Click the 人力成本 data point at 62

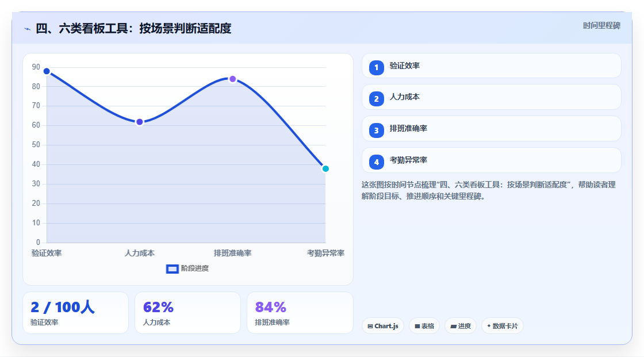140,122
